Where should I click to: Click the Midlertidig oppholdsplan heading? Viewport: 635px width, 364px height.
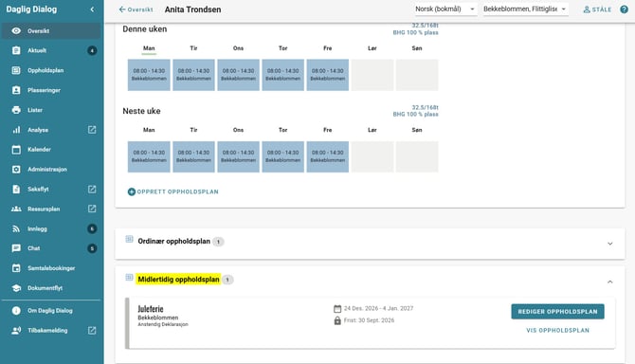(x=178, y=280)
